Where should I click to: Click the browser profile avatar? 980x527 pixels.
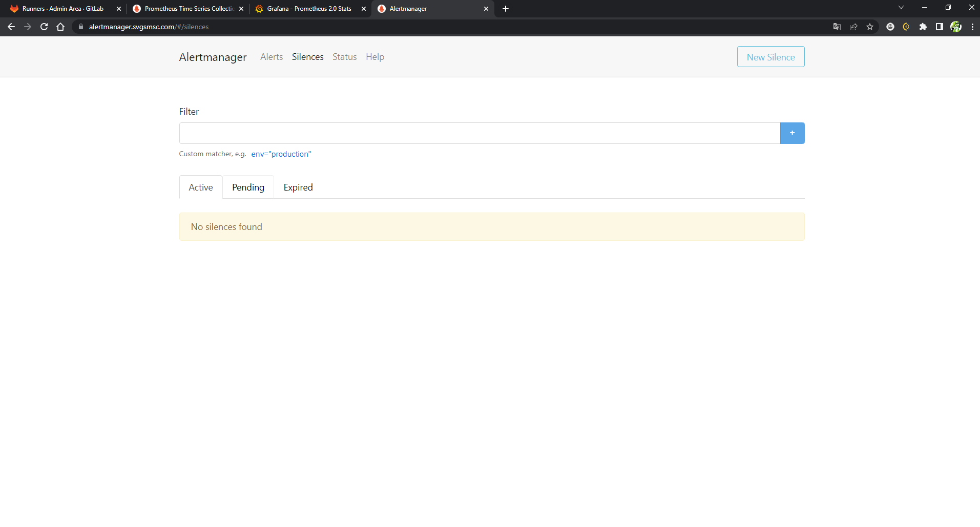956,27
